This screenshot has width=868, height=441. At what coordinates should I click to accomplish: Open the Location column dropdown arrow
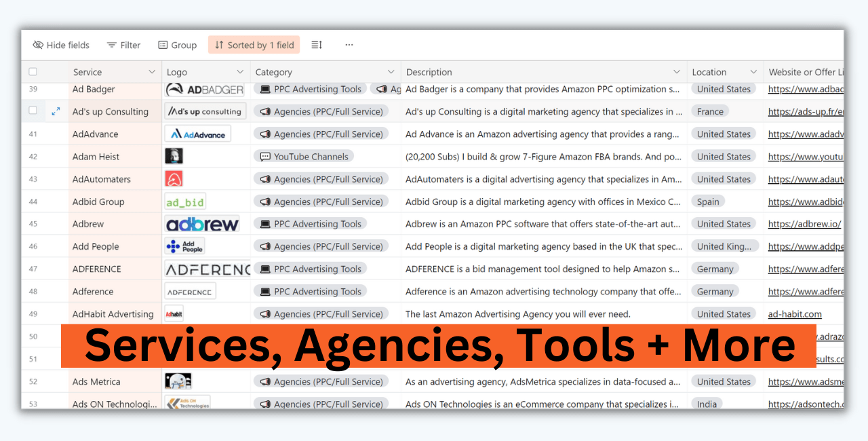tap(753, 72)
